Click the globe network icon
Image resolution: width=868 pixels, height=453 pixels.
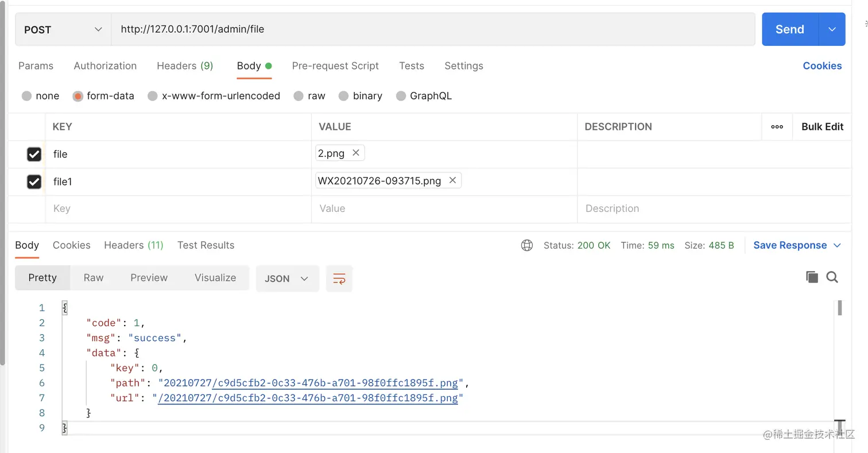pyautogui.click(x=526, y=245)
